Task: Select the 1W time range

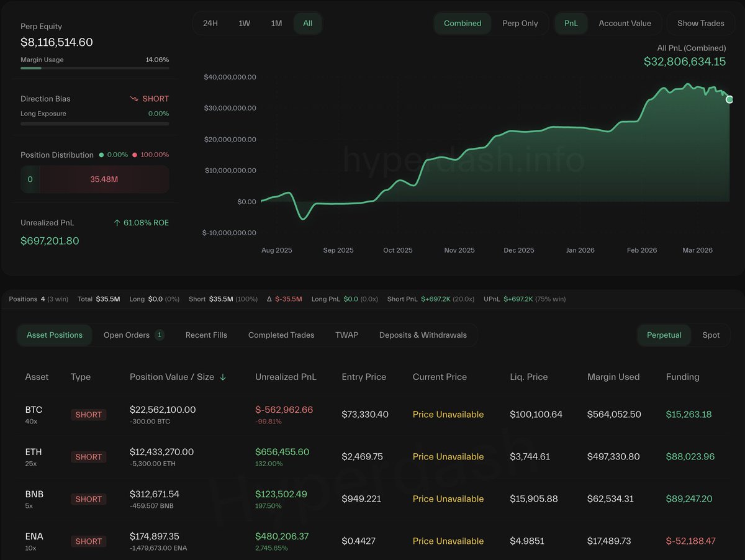Action: 244,24
